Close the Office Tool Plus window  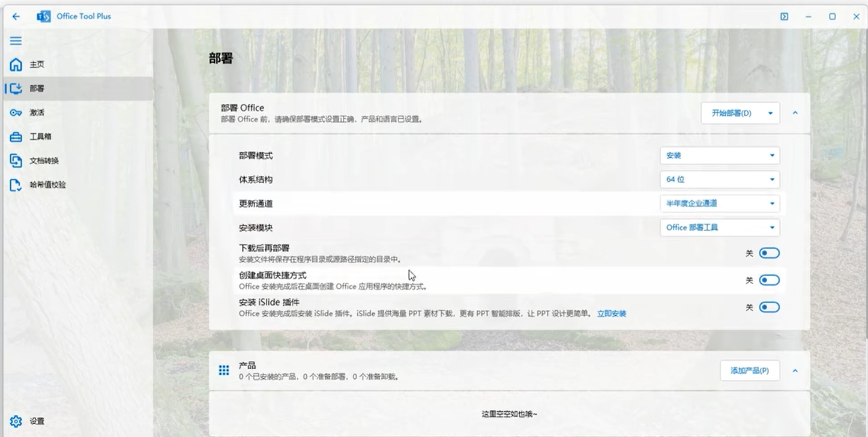tap(857, 17)
